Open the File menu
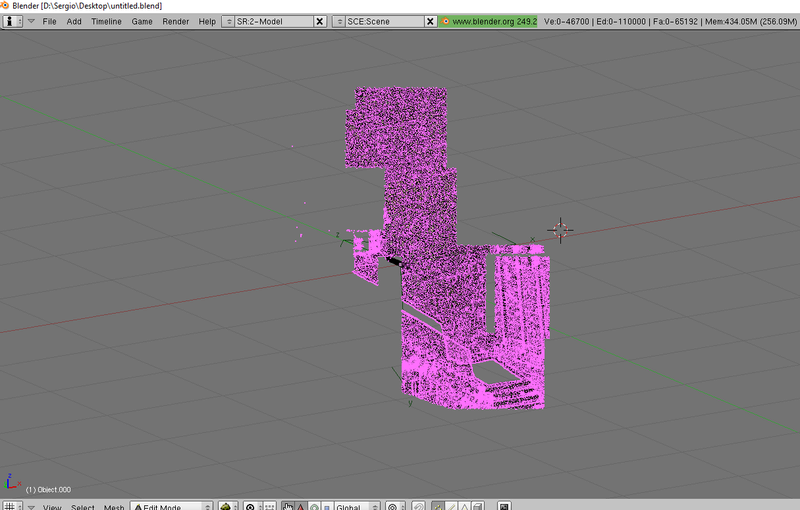The image size is (800, 510). pyautogui.click(x=49, y=21)
